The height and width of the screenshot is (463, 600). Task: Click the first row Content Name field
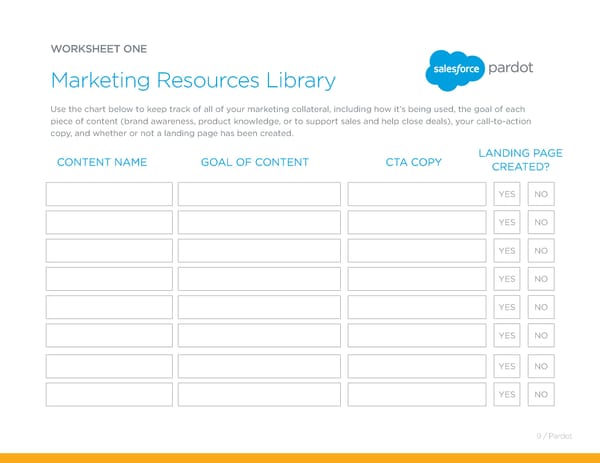click(109, 195)
